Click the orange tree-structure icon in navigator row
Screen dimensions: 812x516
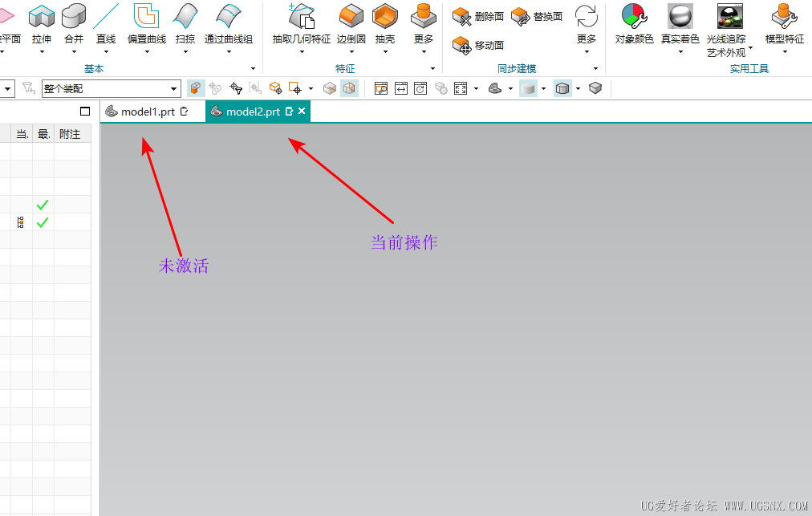tap(21, 223)
